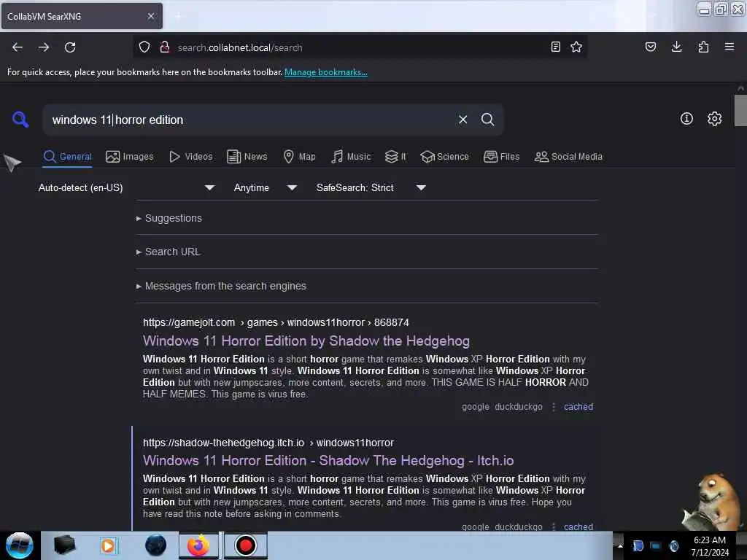Open Windows 11 Horror Edition Itch.io result

(328, 461)
